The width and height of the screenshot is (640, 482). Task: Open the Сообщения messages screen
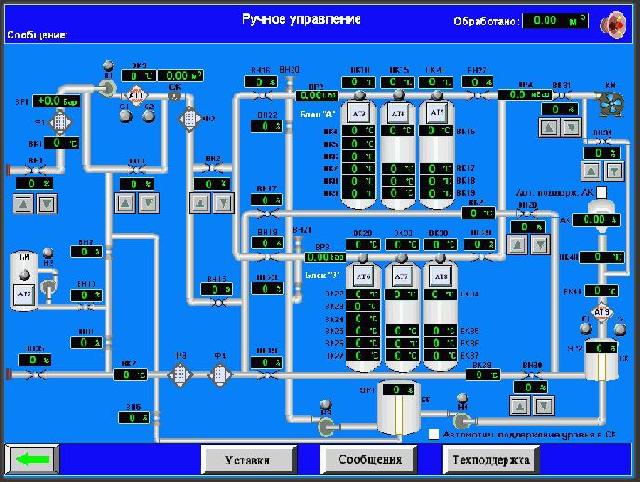[x=368, y=460]
